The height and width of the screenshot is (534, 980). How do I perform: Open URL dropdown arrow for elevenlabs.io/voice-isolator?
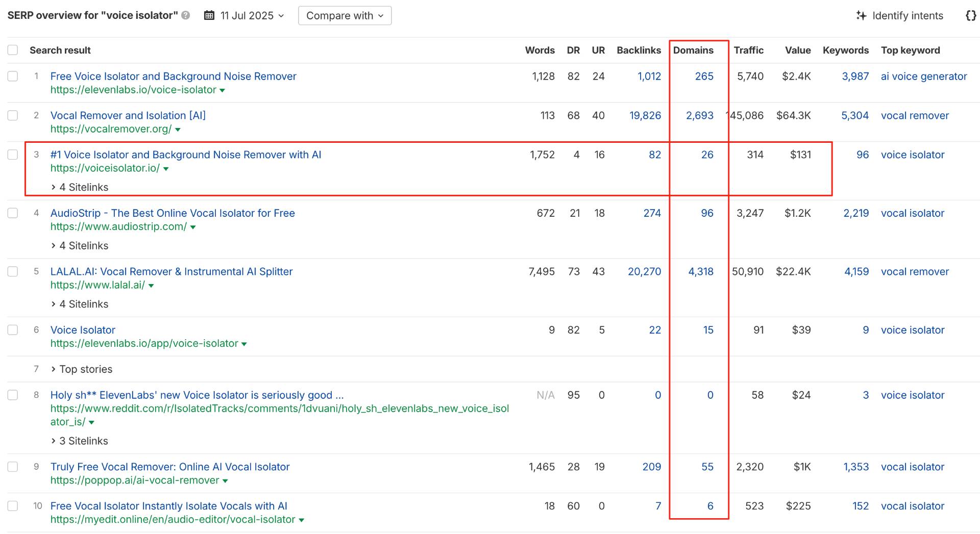pyautogui.click(x=222, y=90)
